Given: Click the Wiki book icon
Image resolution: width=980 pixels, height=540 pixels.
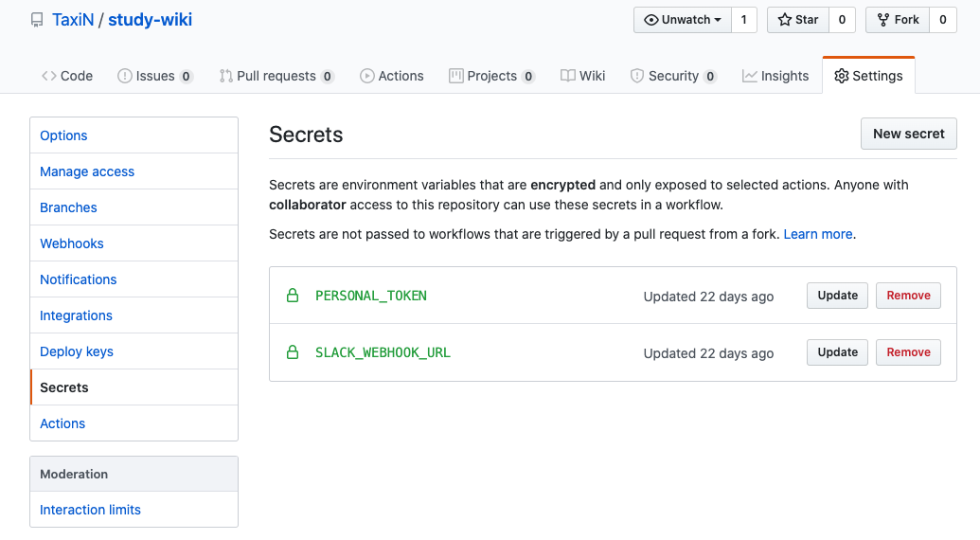Looking at the screenshot, I should pos(567,76).
